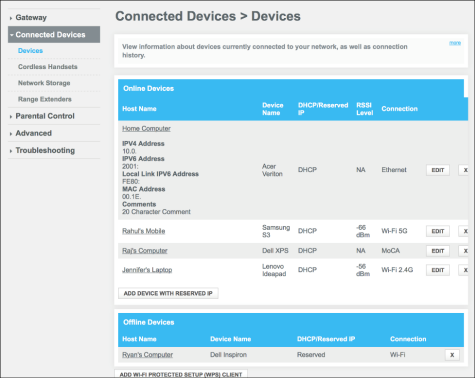Edit the Rahul's Mobile Wi-Fi 5G entry
The width and height of the screenshot is (475, 378).
pyautogui.click(x=438, y=231)
